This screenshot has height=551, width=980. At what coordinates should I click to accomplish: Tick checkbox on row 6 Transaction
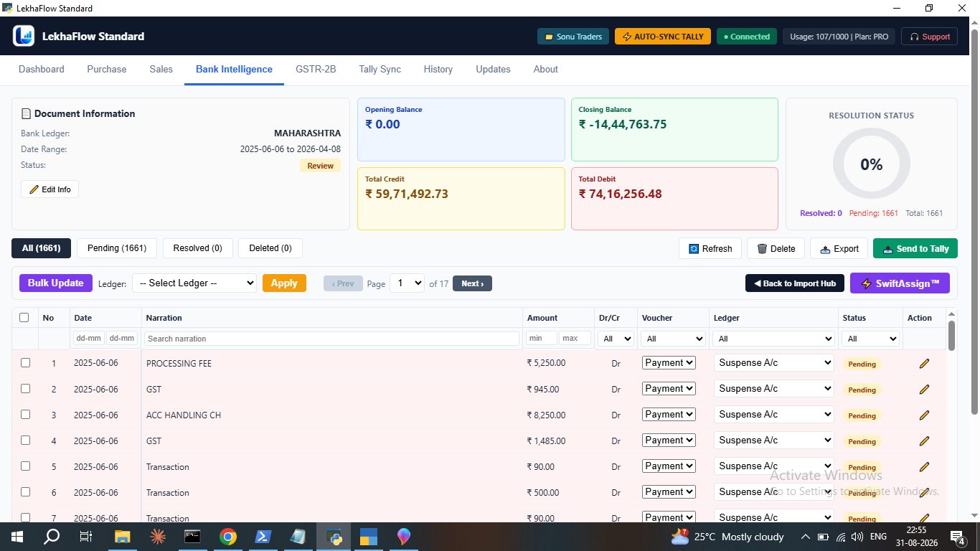coord(25,492)
